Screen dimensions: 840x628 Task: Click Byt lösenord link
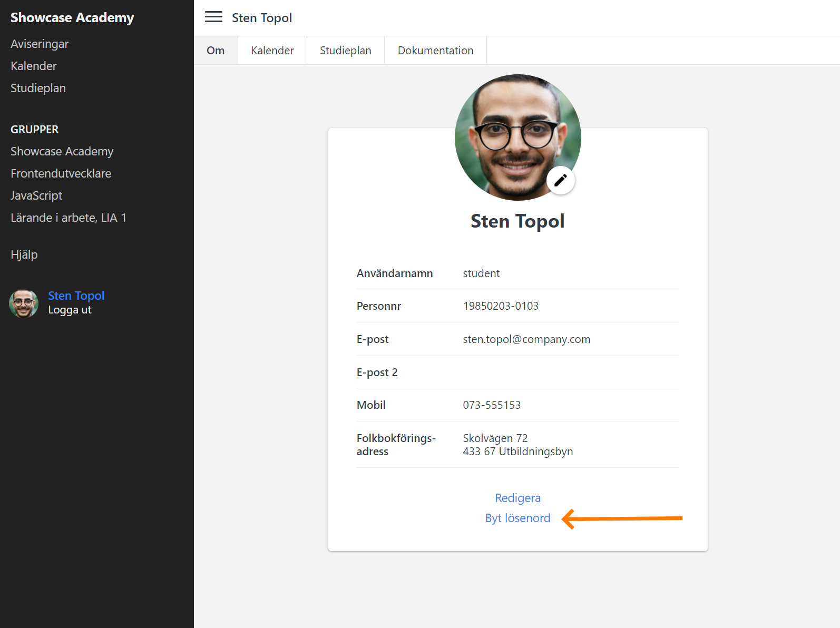click(517, 518)
